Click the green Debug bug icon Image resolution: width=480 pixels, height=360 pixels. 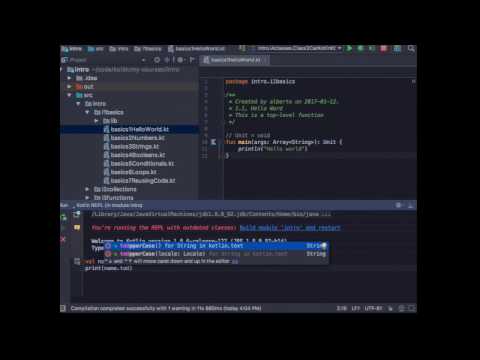(360, 49)
